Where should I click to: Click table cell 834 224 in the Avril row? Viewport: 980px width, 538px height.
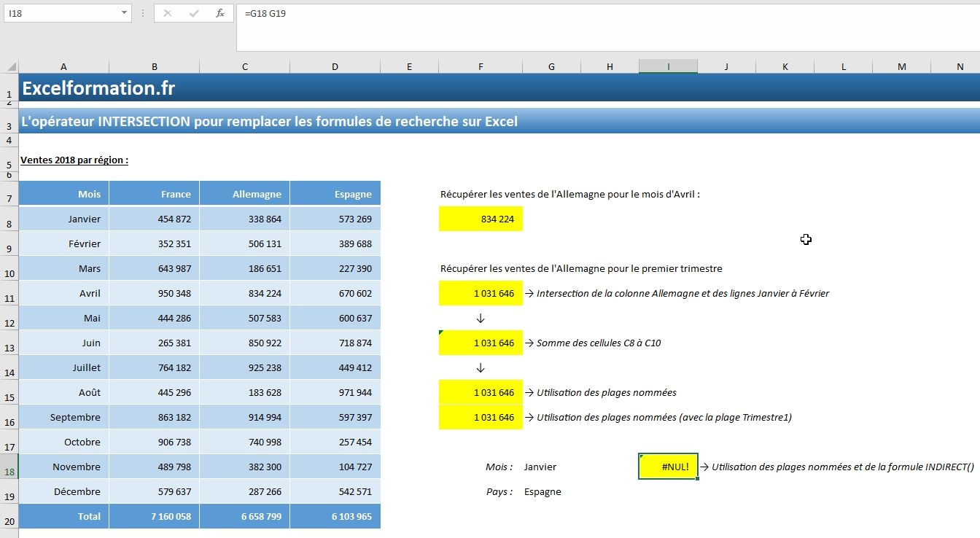(244, 294)
